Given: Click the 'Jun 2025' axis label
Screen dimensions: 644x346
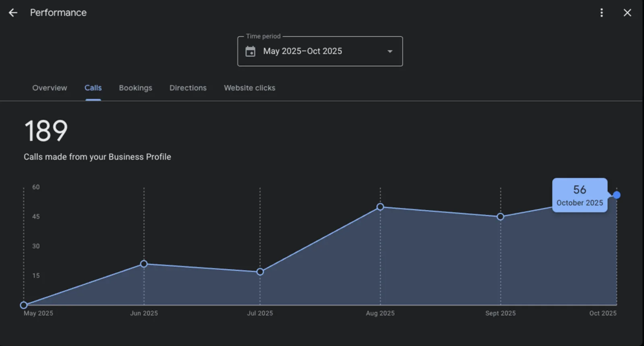Looking at the screenshot, I should 144,313.
